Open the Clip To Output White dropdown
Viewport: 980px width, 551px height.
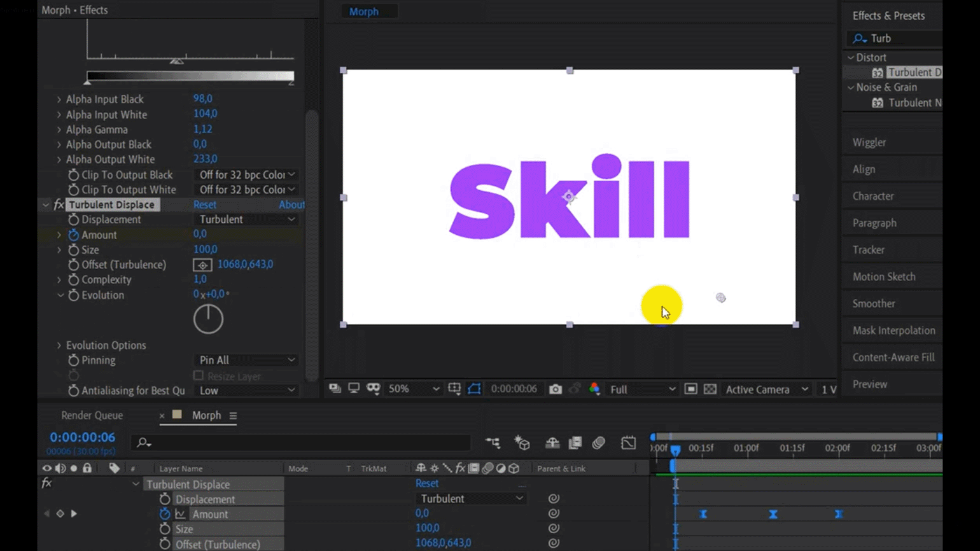(246, 190)
